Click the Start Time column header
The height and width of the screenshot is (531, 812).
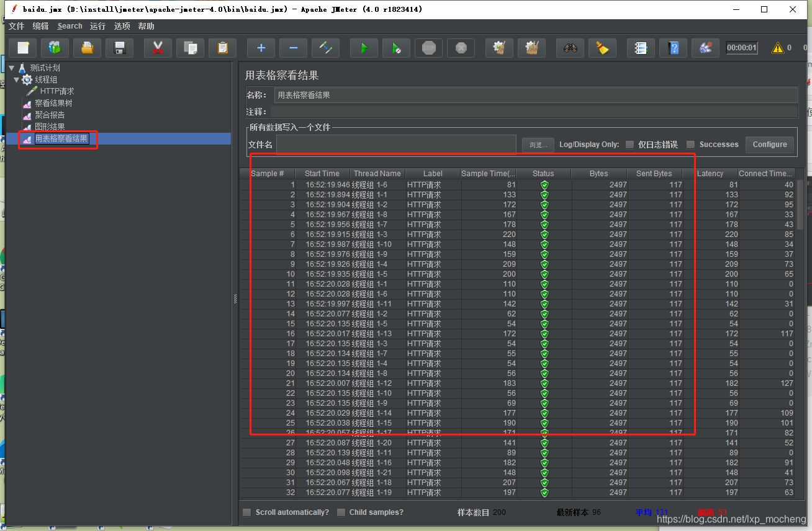322,174
